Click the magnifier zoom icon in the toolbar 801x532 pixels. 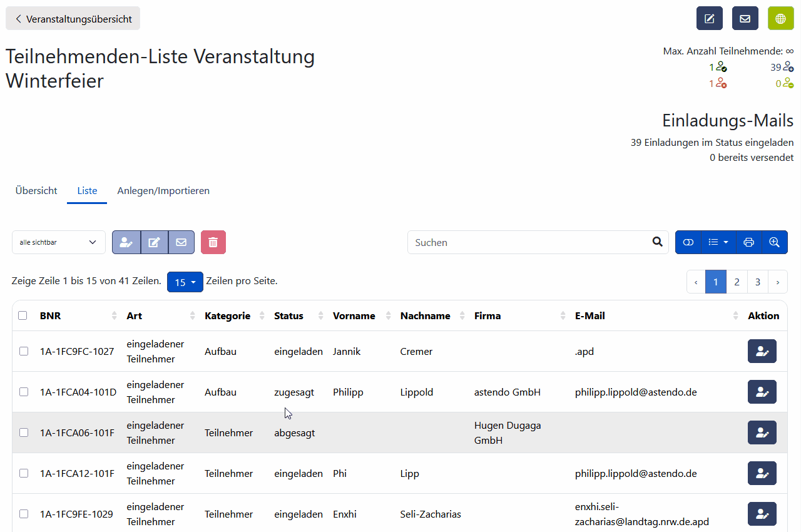775,242
